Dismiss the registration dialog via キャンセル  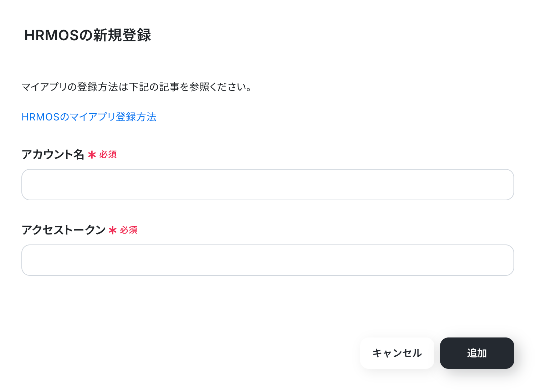tap(397, 353)
